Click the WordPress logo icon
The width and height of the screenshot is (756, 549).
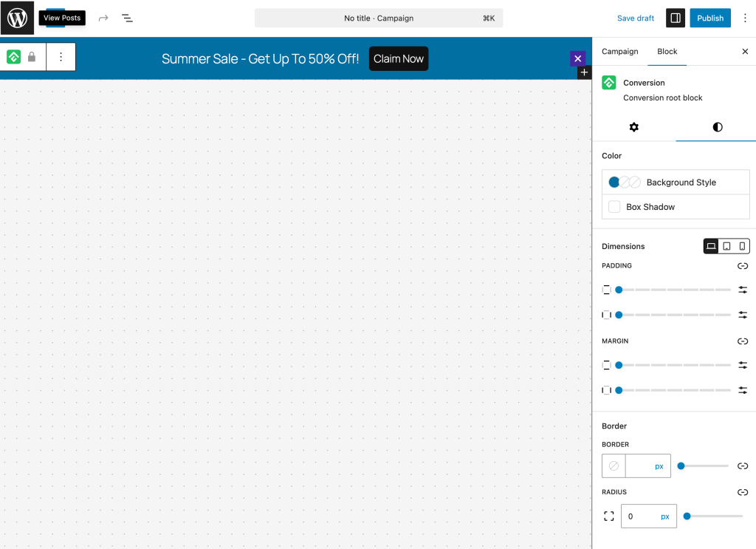(x=17, y=18)
